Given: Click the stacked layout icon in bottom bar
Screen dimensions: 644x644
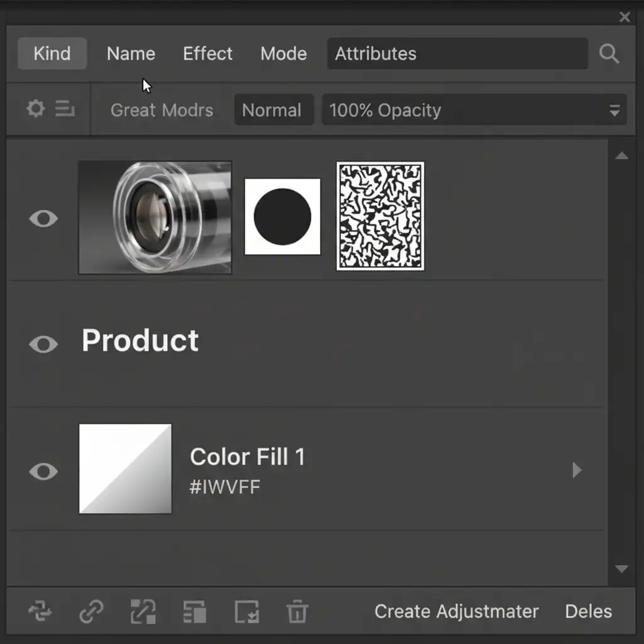Looking at the screenshot, I should coord(194,611).
